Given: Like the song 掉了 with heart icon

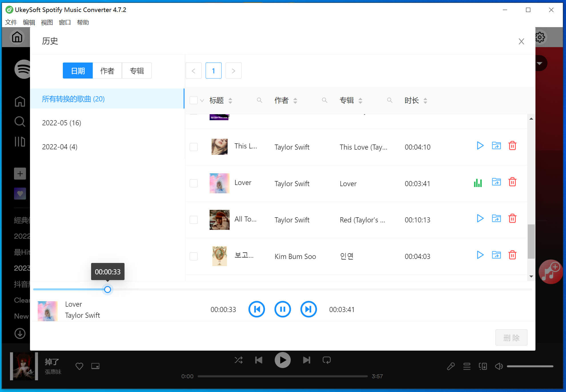Looking at the screenshot, I should point(79,366).
